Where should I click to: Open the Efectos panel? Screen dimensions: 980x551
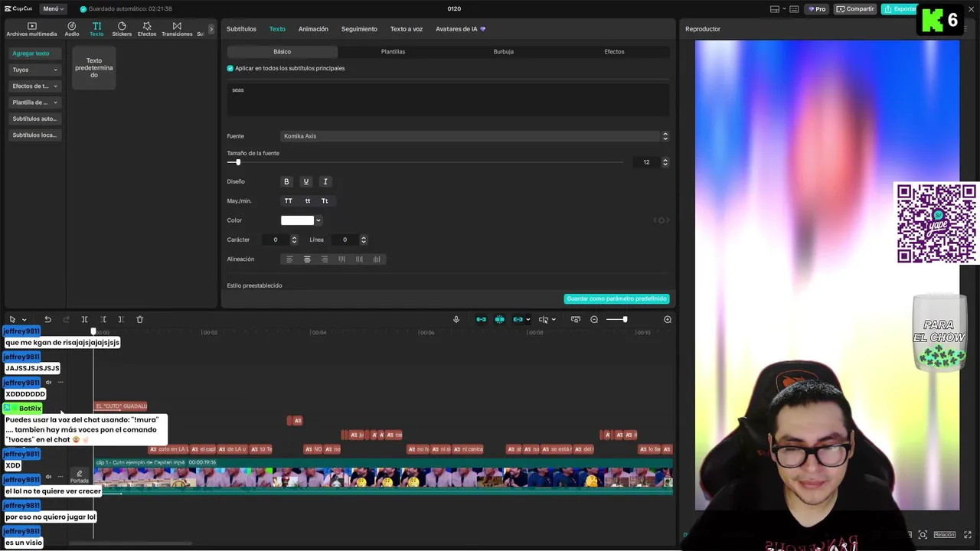click(x=147, y=29)
